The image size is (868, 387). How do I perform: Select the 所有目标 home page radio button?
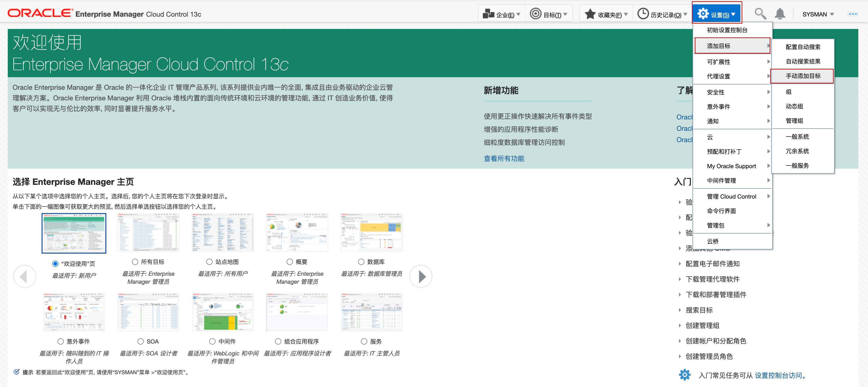(x=135, y=262)
